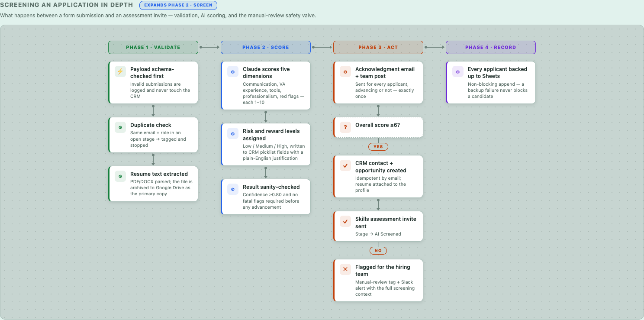Click the icon on Every applicant backed up card
This screenshot has width=644, height=320.
tap(458, 72)
